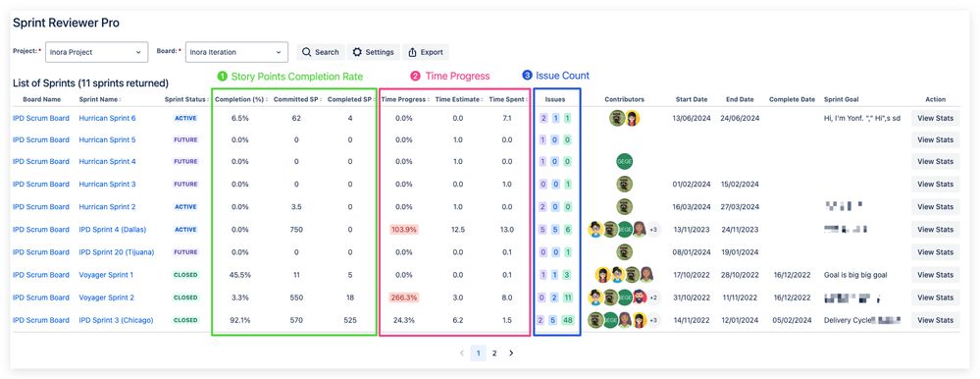Open Settings via the gear button

pos(373,53)
